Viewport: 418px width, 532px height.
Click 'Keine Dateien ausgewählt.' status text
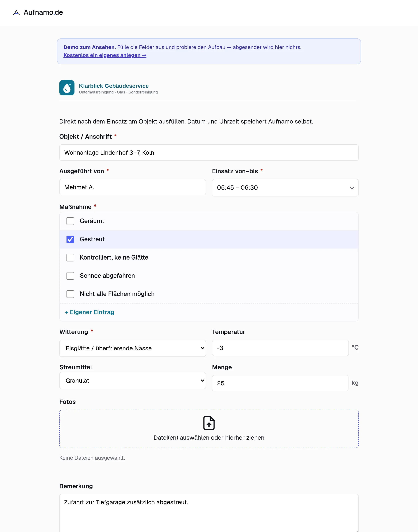(x=92, y=458)
